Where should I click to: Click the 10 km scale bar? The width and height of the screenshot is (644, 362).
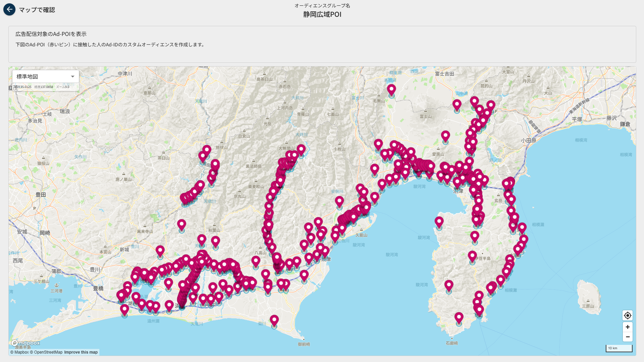coord(619,348)
